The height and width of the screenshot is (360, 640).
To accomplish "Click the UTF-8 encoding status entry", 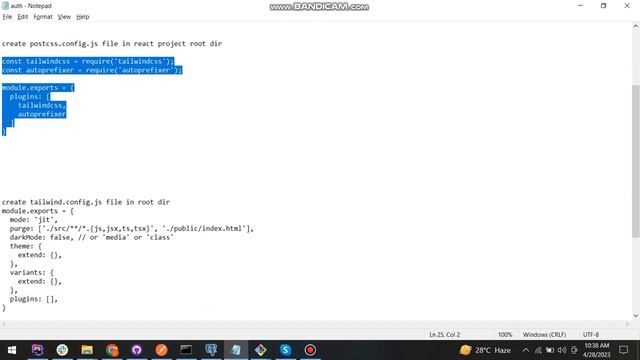I will (591, 334).
